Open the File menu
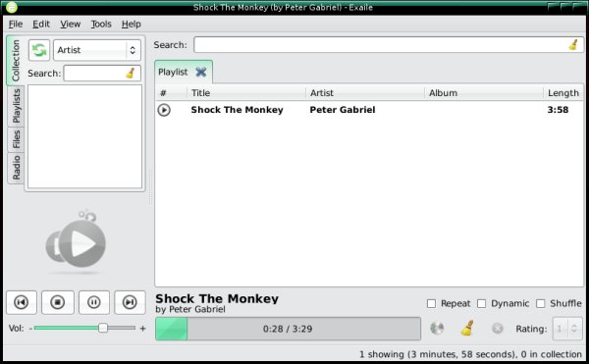The image size is (589, 364). click(16, 24)
